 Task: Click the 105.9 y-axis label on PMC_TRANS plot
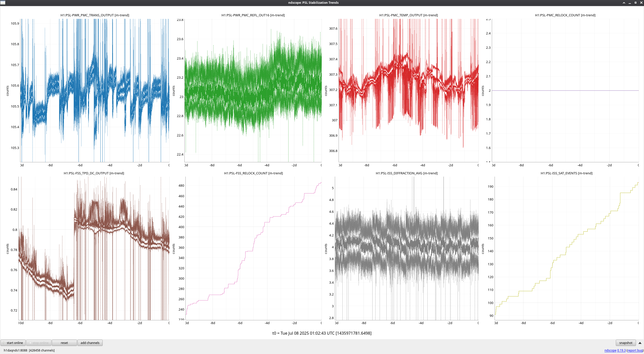[15, 23]
